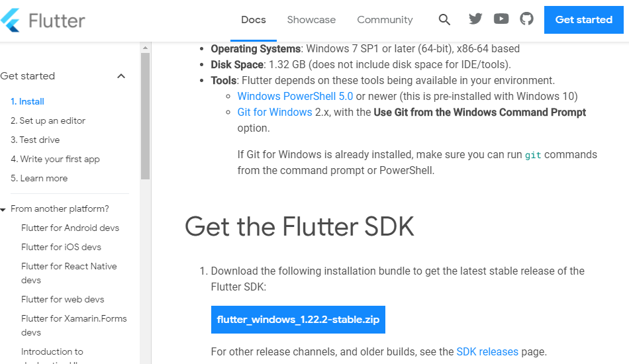The height and width of the screenshot is (364, 629).
Task: Go to 3. Test drive
Action: click(x=35, y=140)
